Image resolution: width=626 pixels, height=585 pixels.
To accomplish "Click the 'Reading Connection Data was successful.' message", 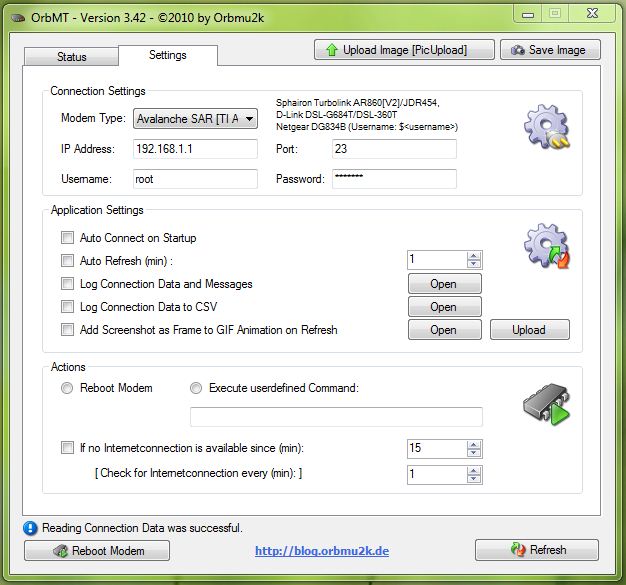I will coord(143,528).
